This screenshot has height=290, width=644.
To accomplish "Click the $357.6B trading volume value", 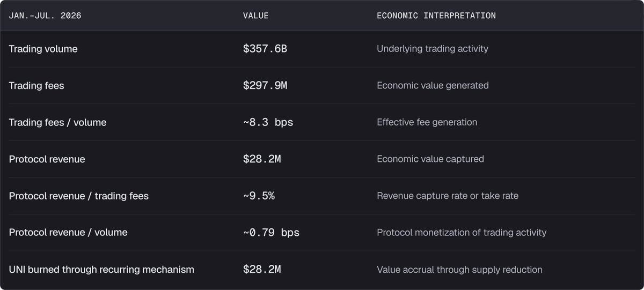I will point(265,49).
